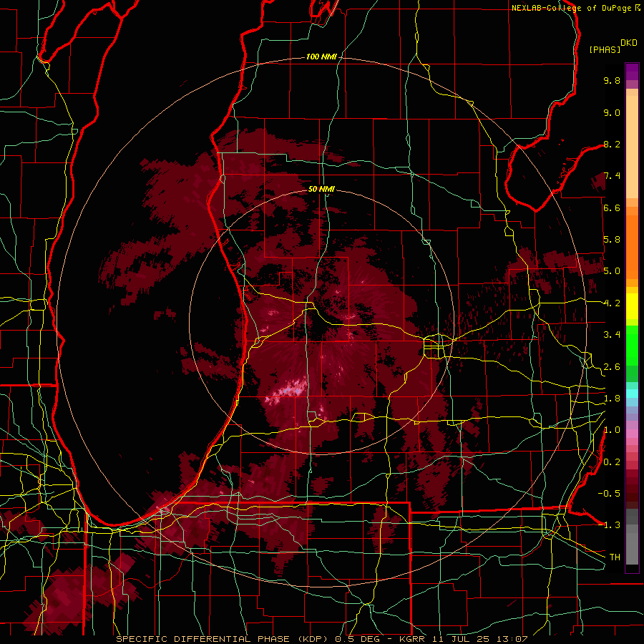Click the 100 NMI range ring label

[321, 57]
